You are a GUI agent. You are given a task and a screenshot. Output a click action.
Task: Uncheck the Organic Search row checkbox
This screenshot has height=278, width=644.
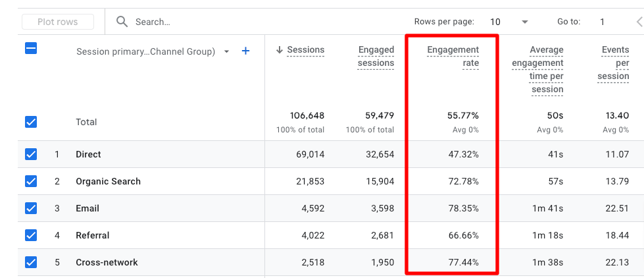31,181
